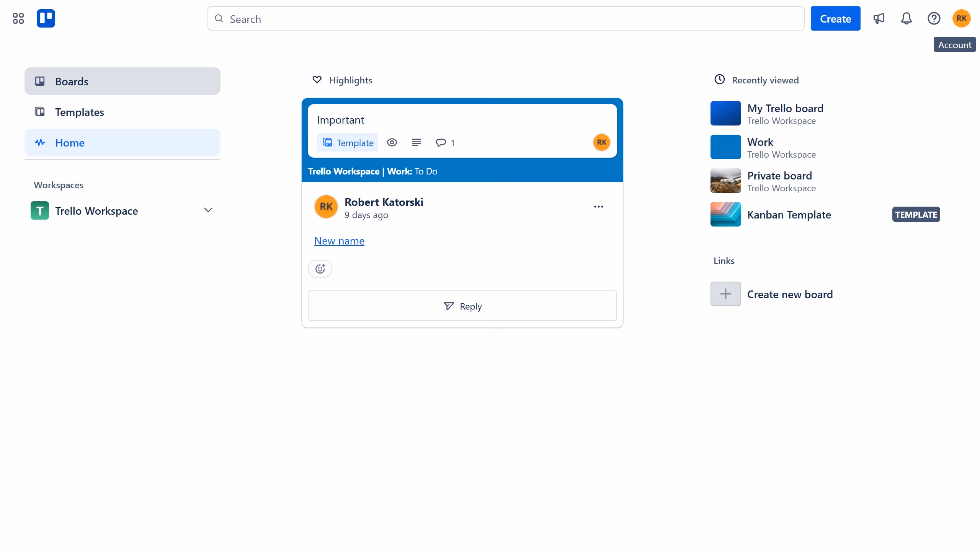Select Boards in the sidebar
Screen dimensions: 980x551
[122, 81]
